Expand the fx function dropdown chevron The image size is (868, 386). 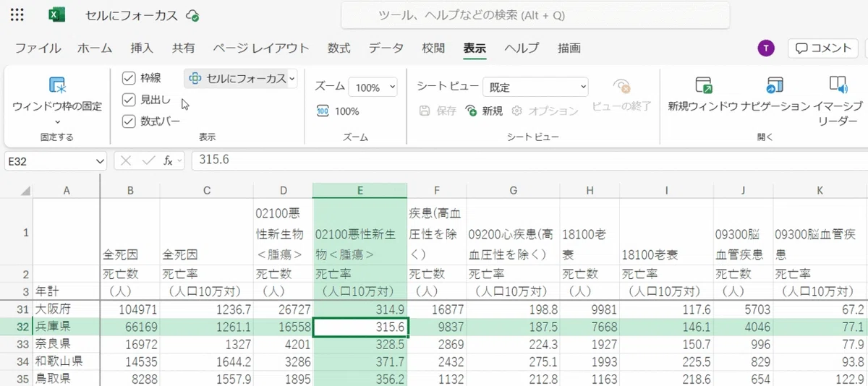179,160
